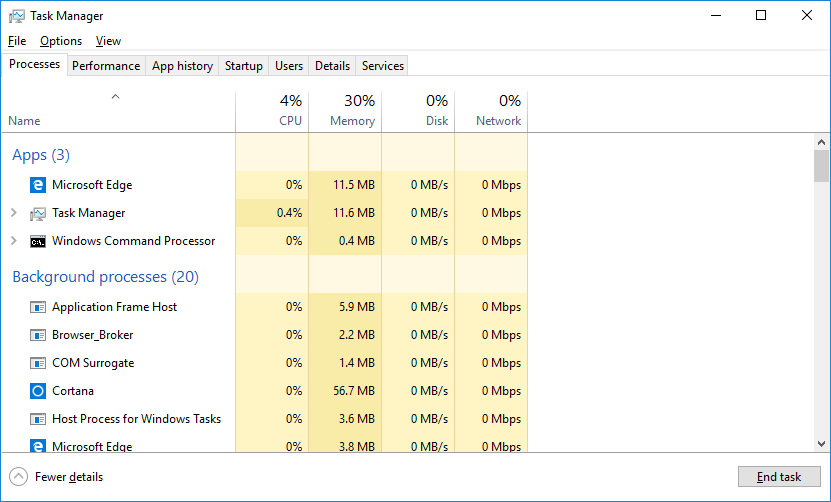Sort processes by Network column
This screenshot has height=502, width=831.
[x=491, y=111]
